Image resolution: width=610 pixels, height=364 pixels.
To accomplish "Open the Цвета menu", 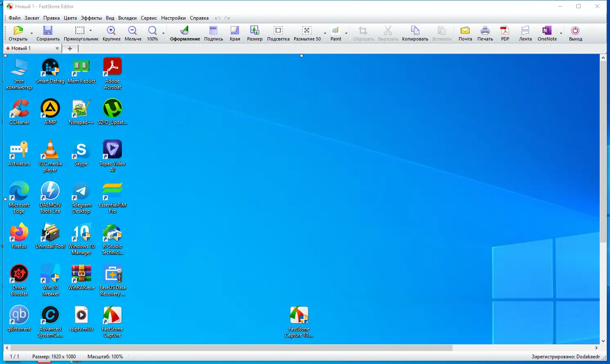I will pyautogui.click(x=70, y=18).
